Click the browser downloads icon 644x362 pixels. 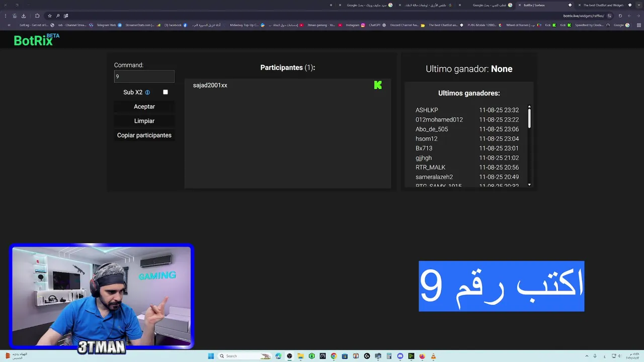[24, 16]
